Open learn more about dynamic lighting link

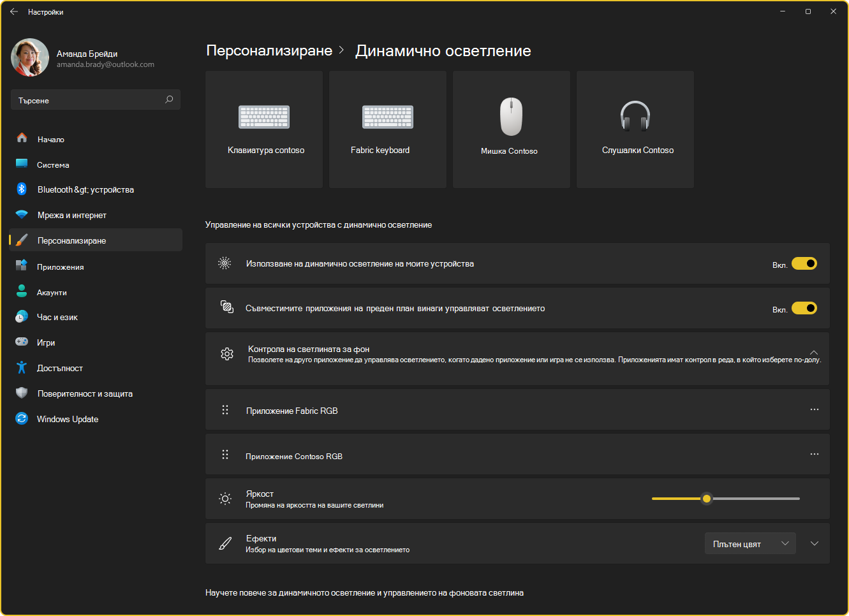[364, 592]
